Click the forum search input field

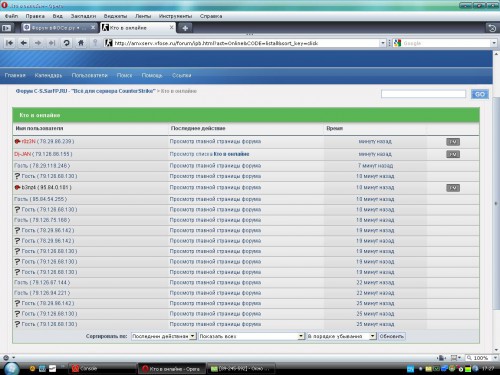pos(423,94)
